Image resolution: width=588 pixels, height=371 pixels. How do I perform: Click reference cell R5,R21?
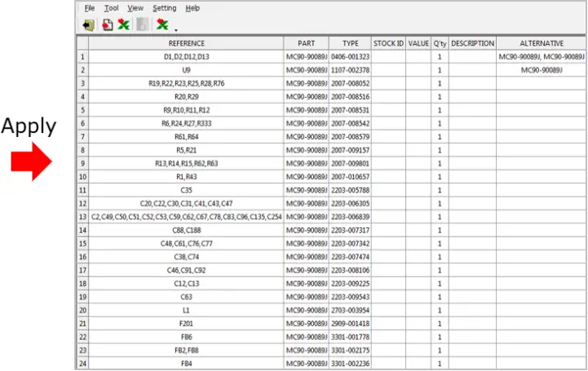(x=187, y=150)
